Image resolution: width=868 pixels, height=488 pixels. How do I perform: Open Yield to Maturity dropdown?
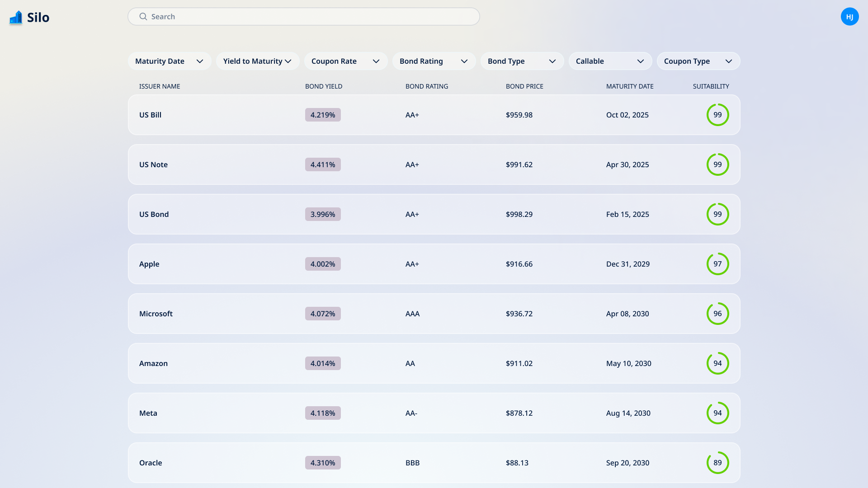[x=258, y=61]
